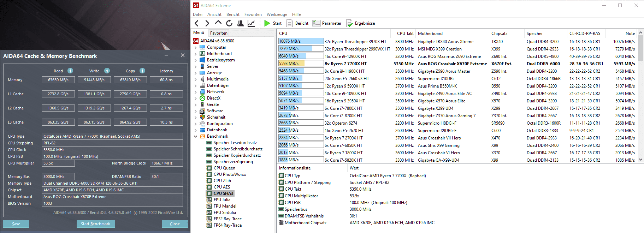Expand the Anzeige tree node
Image resolution: width=644 pixels, height=233 pixels.
(x=196, y=73)
